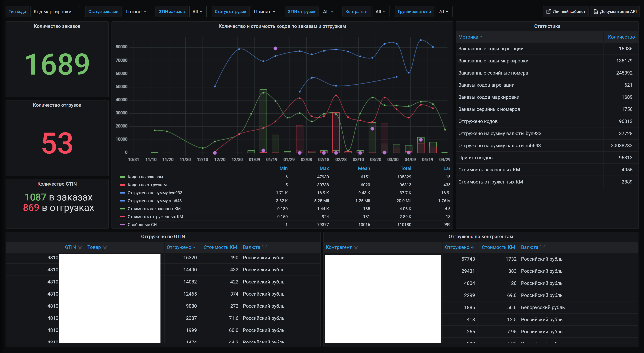Image resolution: width=644 pixels, height=353 pixels.
Task: Click the filter icon next to Товар column
Action: [x=105, y=247]
